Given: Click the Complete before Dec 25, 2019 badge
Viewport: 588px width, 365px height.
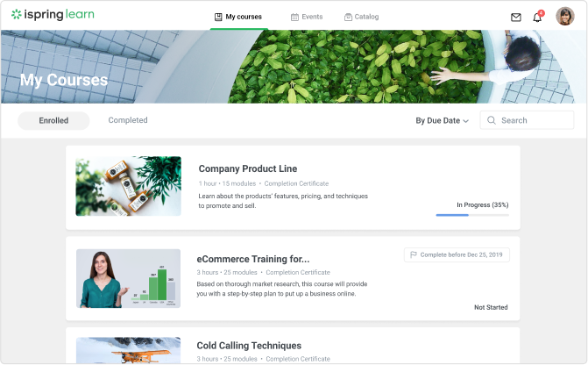Looking at the screenshot, I should (x=457, y=255).
